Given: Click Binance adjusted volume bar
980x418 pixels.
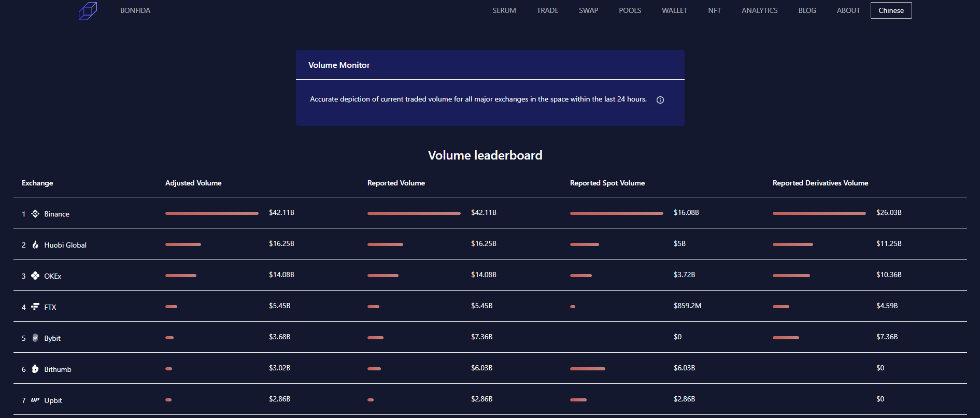Looking at the screenshot, I should pos(212,213).
